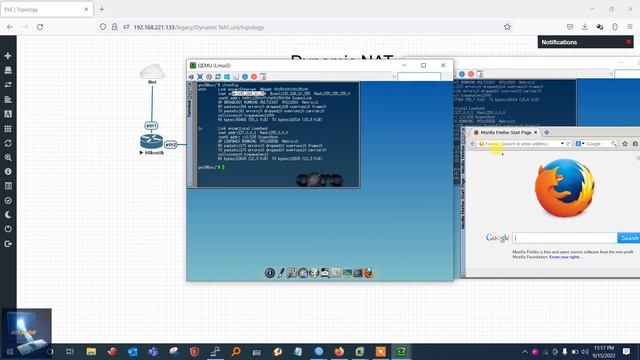
Task: Open the control panel tools icon in dock
Action: coord(291,273)
